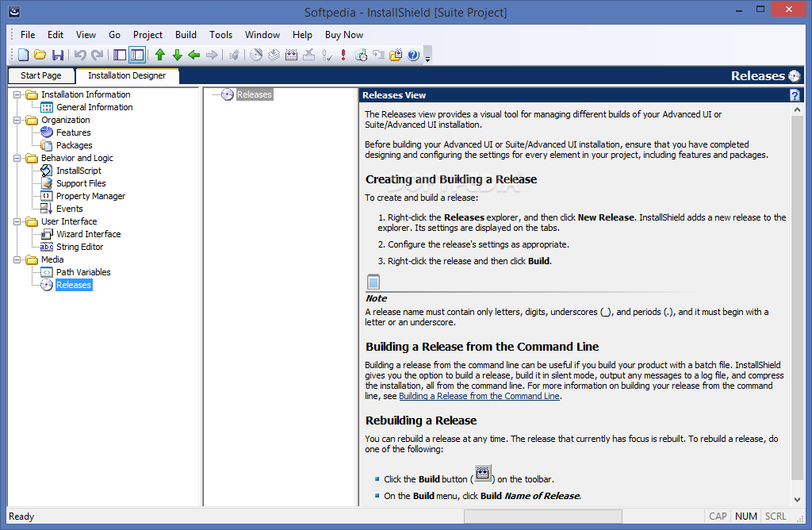The image size is (812, 530).
Task: Click the Build release toolbar icon
Action: [x=292, y=55]
